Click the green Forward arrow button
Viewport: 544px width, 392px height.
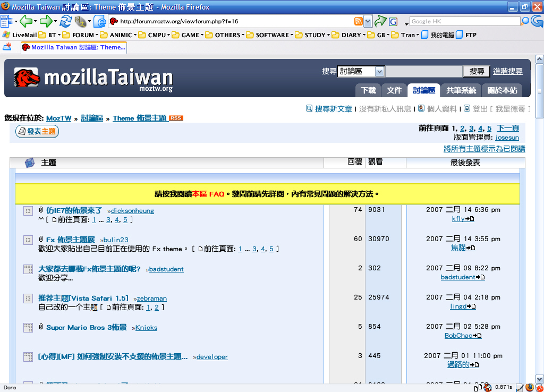coord(45,21)
